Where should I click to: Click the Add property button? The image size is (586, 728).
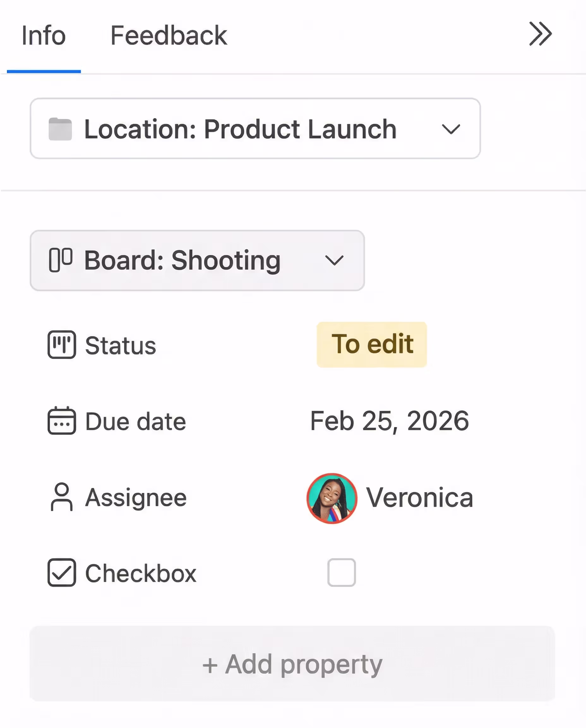(x=292, y=664)
